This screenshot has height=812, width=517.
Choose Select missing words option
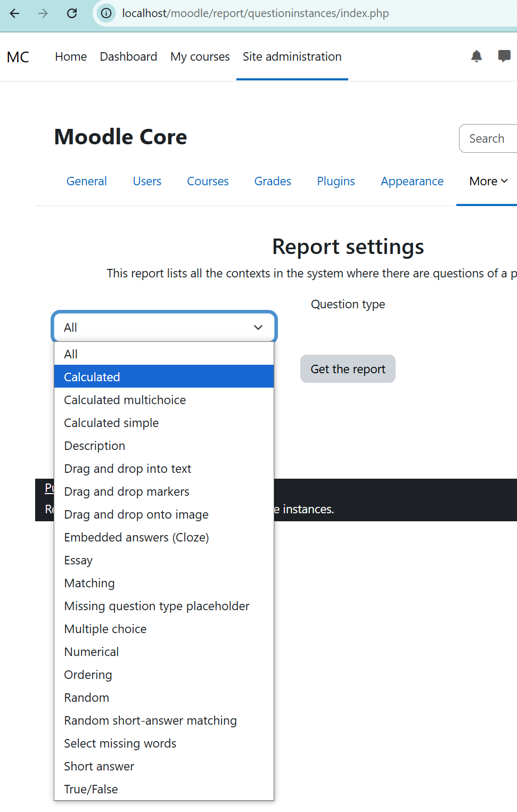pos(164,743)
